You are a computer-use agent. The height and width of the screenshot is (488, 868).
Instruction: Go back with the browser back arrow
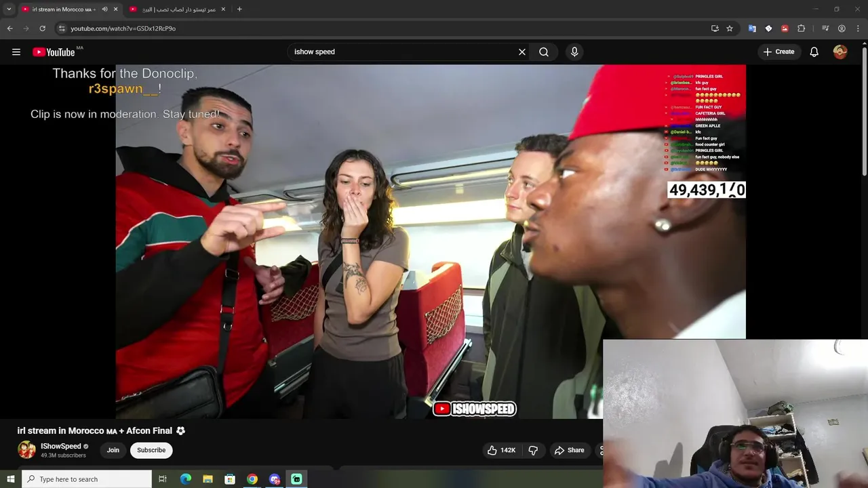coord(9,28)
